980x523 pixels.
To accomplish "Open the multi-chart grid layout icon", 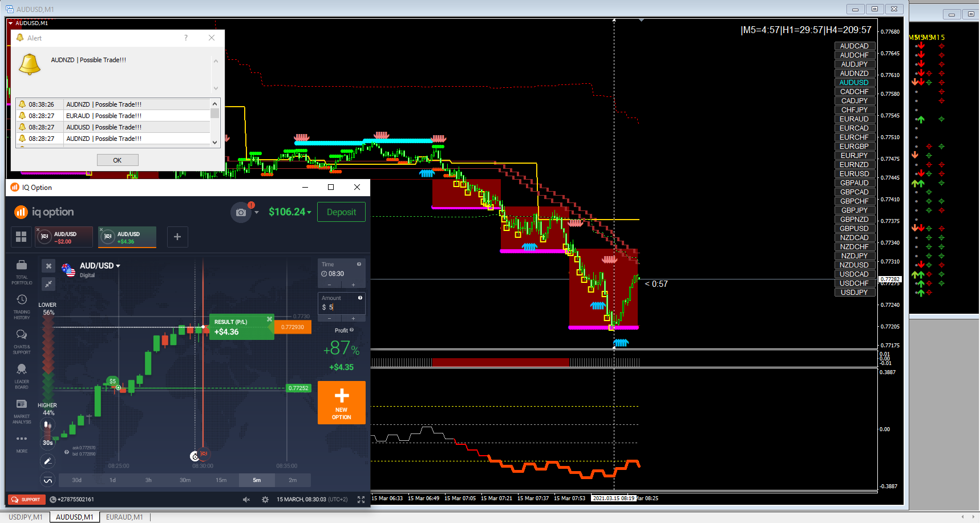I will point(21,237).
